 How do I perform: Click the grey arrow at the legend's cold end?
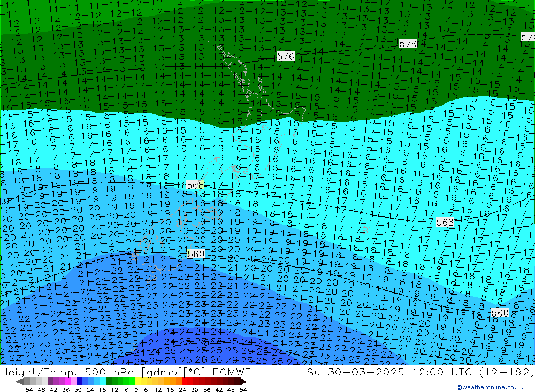19,381
